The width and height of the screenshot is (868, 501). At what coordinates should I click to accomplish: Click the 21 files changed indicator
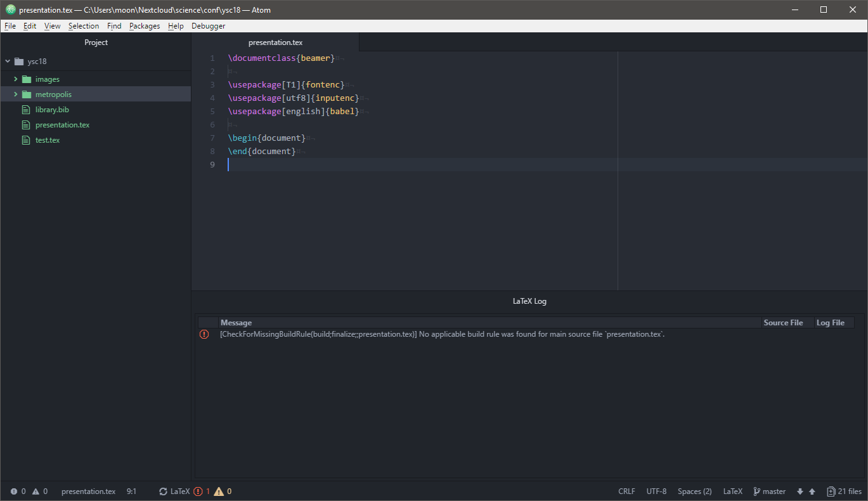pyautogui.click(x=844, y=491)
